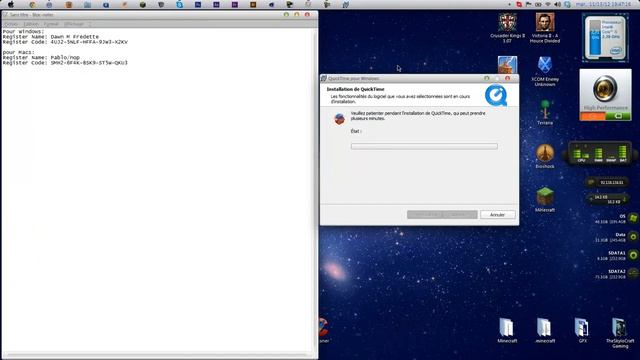Click the 'État :' label in installer

pos(356,131)
